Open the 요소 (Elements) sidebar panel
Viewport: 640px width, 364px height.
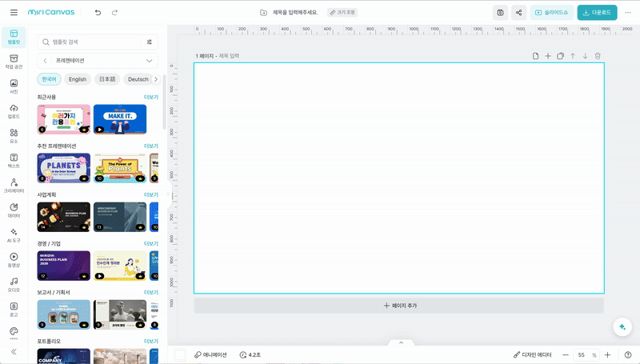14,134
